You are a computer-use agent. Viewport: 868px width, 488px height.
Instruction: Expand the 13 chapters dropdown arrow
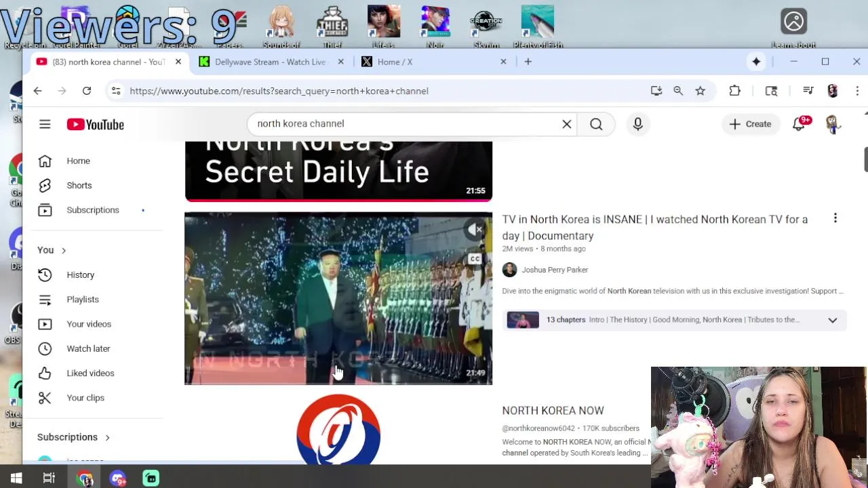pyautogui.click(x=832, y=320)
